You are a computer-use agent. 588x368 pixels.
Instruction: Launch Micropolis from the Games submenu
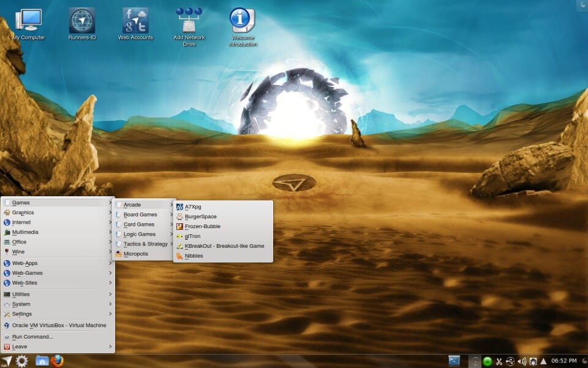tap(145, 253)
